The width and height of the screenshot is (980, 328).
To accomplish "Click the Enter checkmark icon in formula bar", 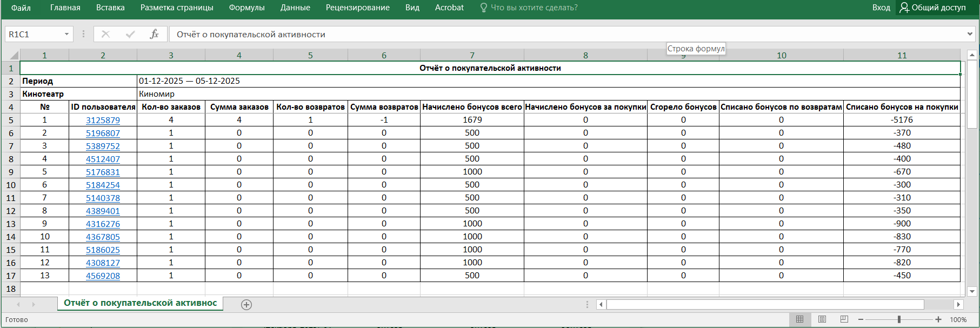I will pos(130,34).
